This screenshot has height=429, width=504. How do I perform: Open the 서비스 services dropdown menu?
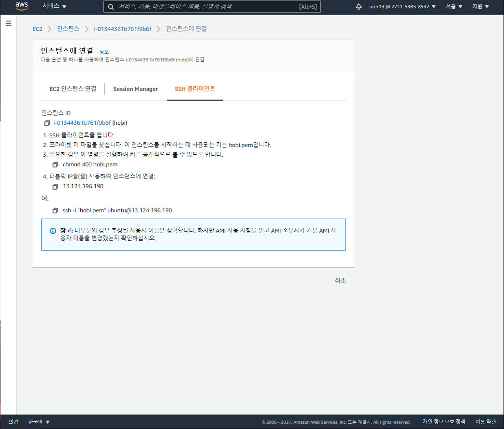pos(54,6)
